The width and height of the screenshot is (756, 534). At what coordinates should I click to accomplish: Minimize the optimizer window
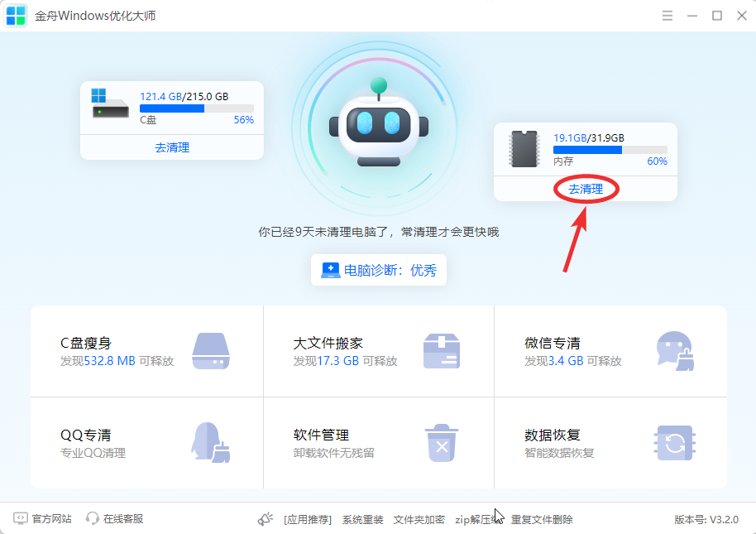pyautogui.click(x=692, y=16)
